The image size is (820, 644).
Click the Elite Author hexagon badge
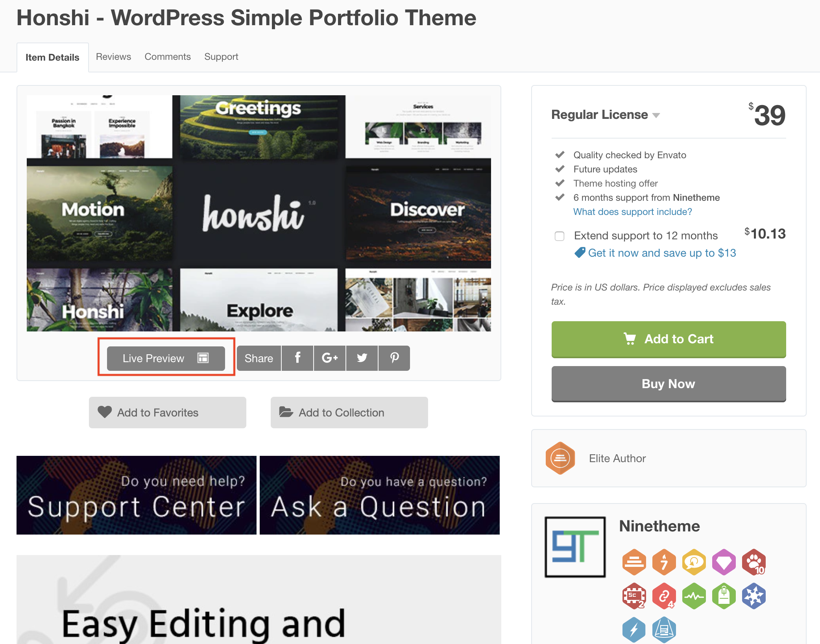point(560,458)
